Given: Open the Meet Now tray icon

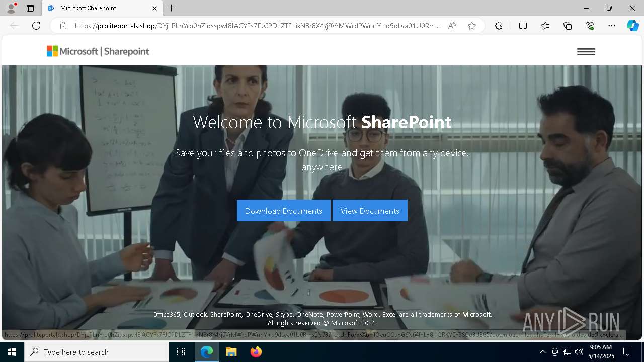Looking at the screenshot, I should (555, 352).
